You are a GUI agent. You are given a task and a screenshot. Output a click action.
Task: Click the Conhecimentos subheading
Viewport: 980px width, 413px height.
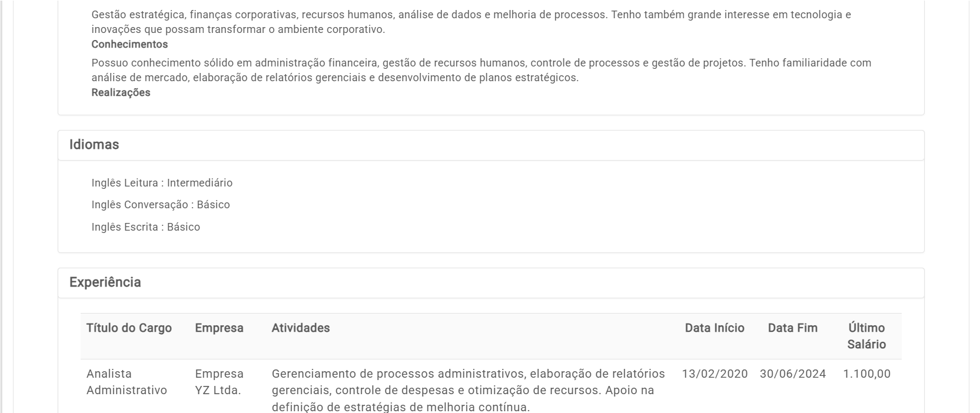pyautogui.click(x=129, y=45)
